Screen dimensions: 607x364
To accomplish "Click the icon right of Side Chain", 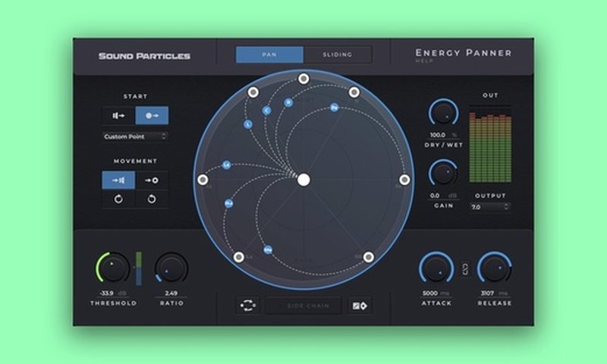I will coord(358,306).
